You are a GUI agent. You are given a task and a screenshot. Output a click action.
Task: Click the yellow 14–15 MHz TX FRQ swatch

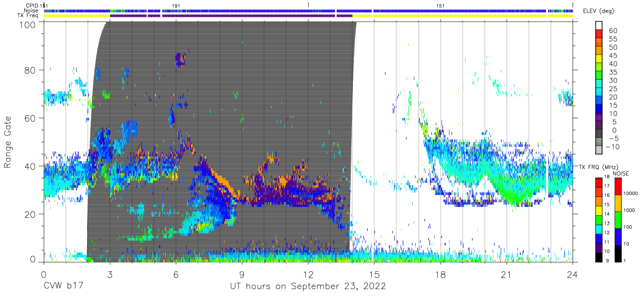pos(599,210)
